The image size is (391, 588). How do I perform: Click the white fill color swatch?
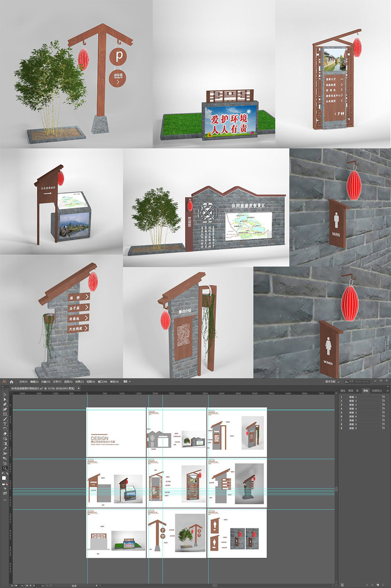(3, 478)
